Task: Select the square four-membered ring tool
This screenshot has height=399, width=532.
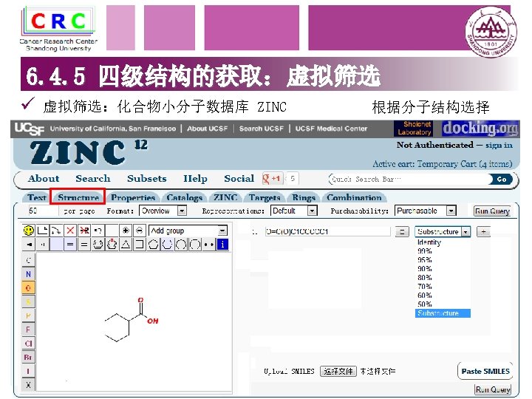Action: [139, 245]
